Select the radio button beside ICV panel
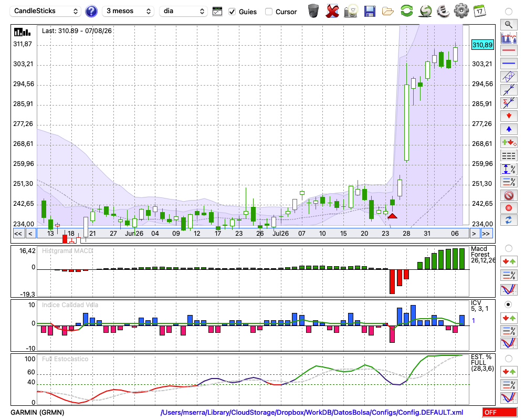 [x=508, y=304]
